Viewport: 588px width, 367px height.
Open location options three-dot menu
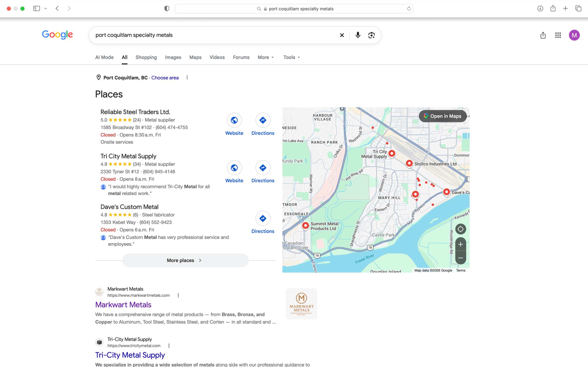coord(187,77)
